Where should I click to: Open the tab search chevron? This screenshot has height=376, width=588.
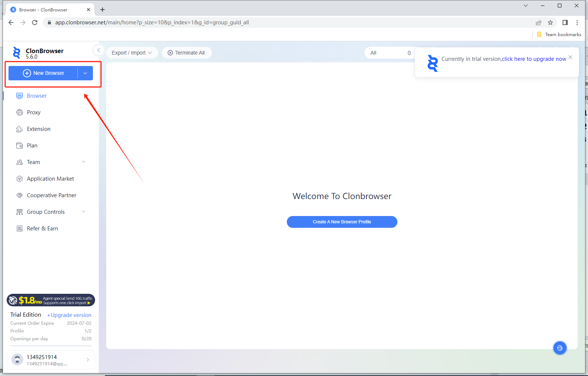pyautogui.click(x=526, y=6)
